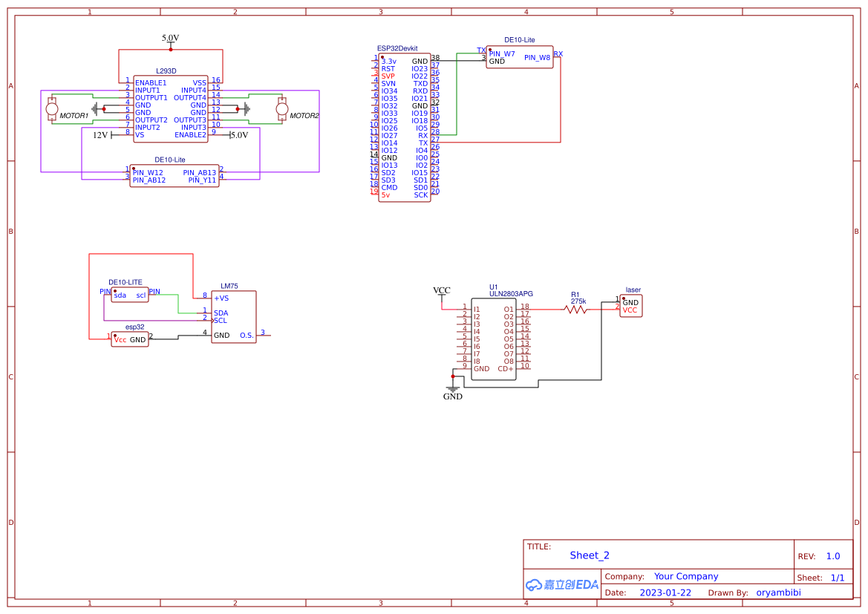868x614 pixels.
Task: Click the MOTOR1 motor symbol
Action: click(x=52, y=109)
